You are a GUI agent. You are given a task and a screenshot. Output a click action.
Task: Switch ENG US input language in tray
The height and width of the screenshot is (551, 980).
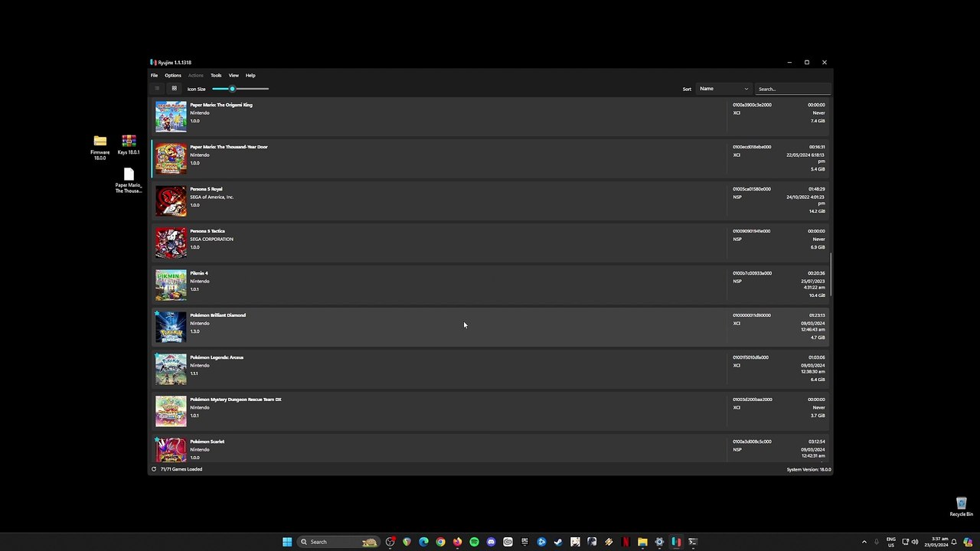tap(891, 542)
